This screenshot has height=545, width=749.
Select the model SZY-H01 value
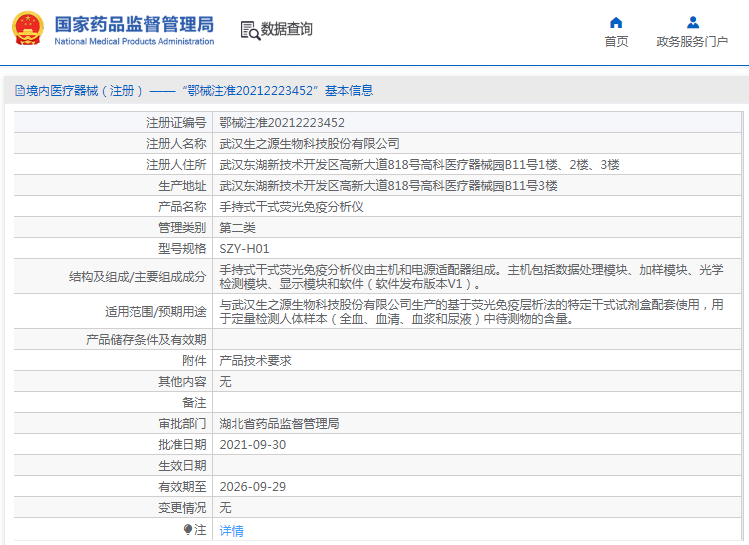pyautogui.click(x=244, y=249)
